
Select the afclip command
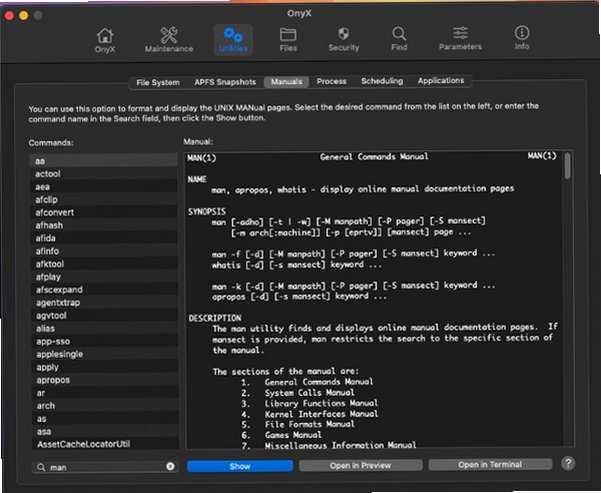click(x=103, y=199)
